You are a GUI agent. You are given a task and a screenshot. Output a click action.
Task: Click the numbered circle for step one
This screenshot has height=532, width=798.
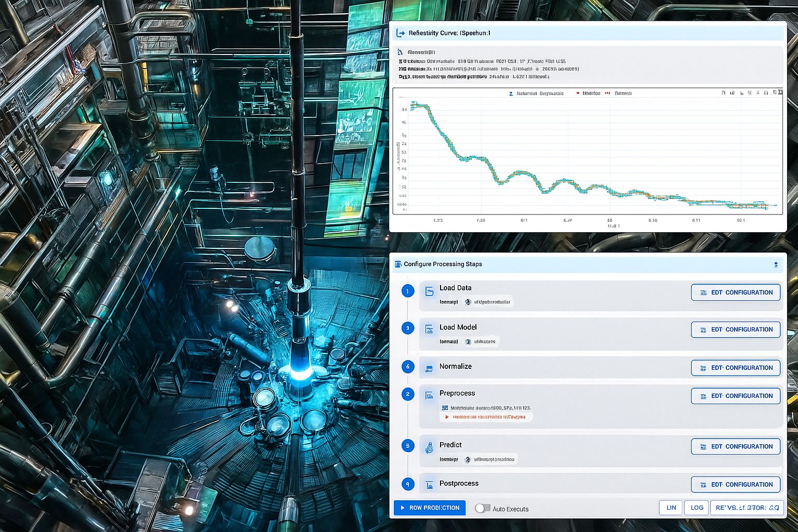408,291
